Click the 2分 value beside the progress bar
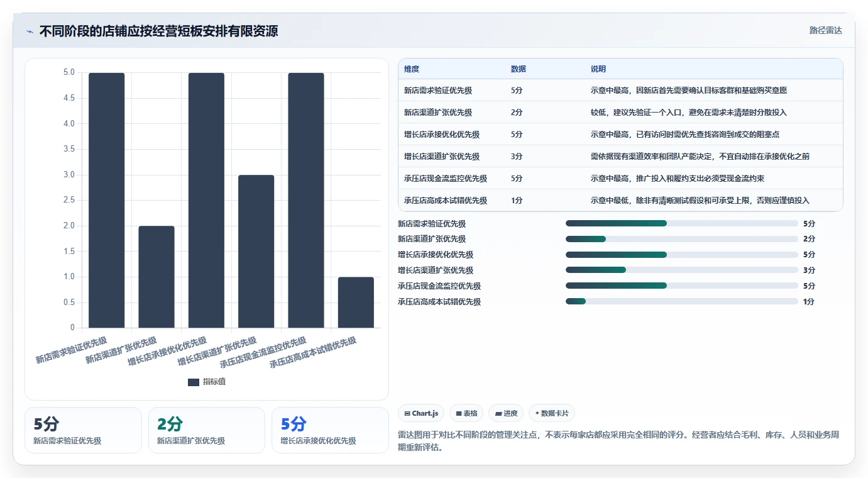The height and width of the screenshot is (478, 868). click(x=809, y=239)
